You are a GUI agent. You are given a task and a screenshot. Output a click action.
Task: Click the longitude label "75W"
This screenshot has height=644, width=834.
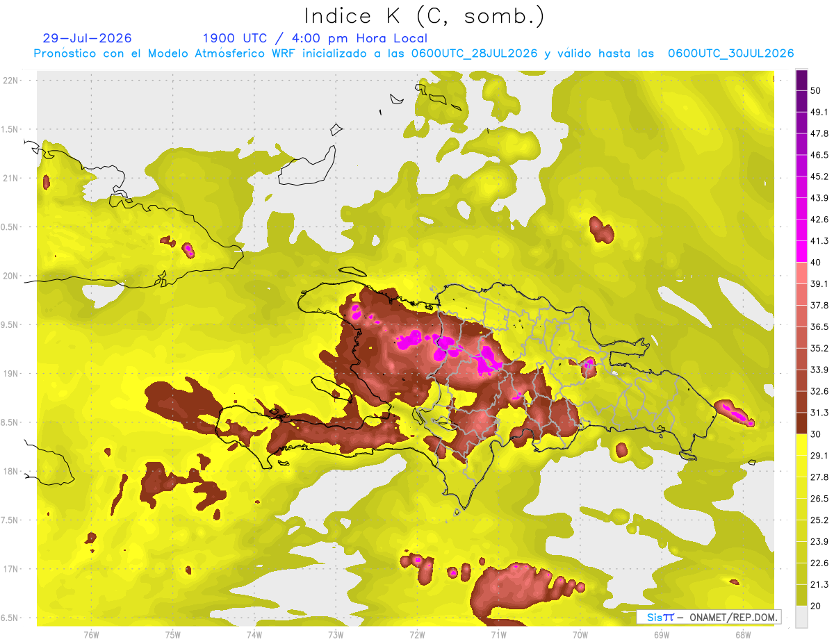[172, 635]
